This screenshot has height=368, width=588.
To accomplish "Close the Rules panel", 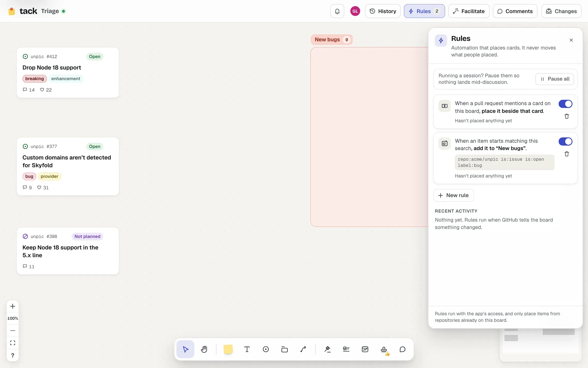I will point(571,40).
